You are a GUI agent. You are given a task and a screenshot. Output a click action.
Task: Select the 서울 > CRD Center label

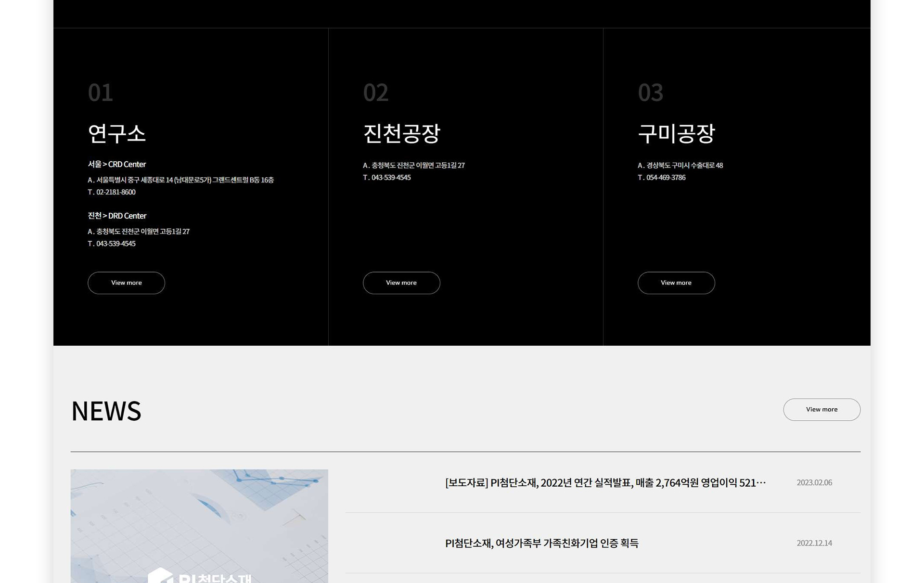(x=116, y=164)
